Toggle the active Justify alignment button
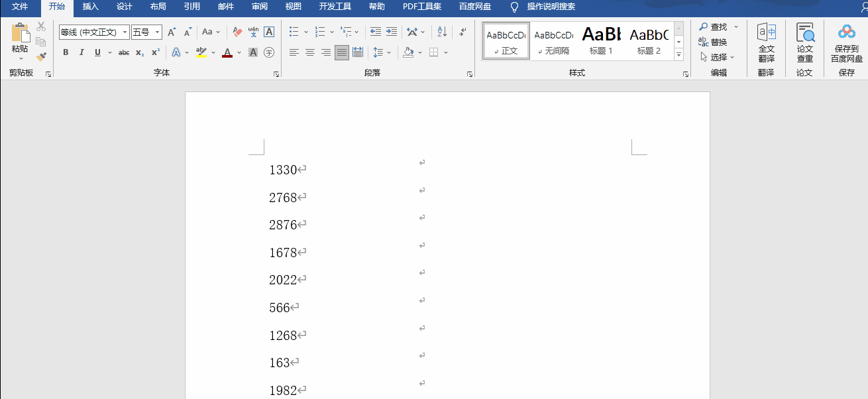Viewport: 868px width, 399px height. coord(342,52)
